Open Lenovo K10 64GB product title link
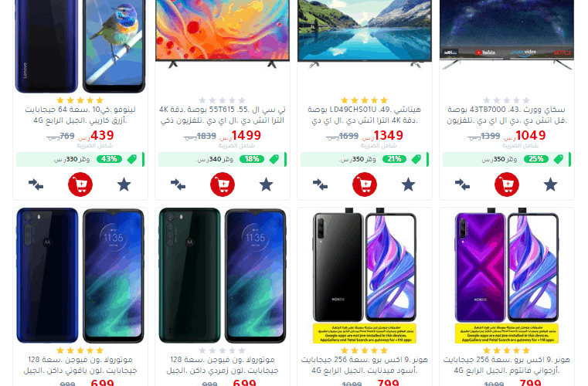This screenshot has height=386, width=588. [x=80, y=115]
